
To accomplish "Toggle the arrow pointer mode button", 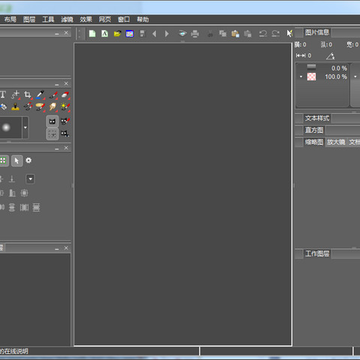I will point(17,161).
